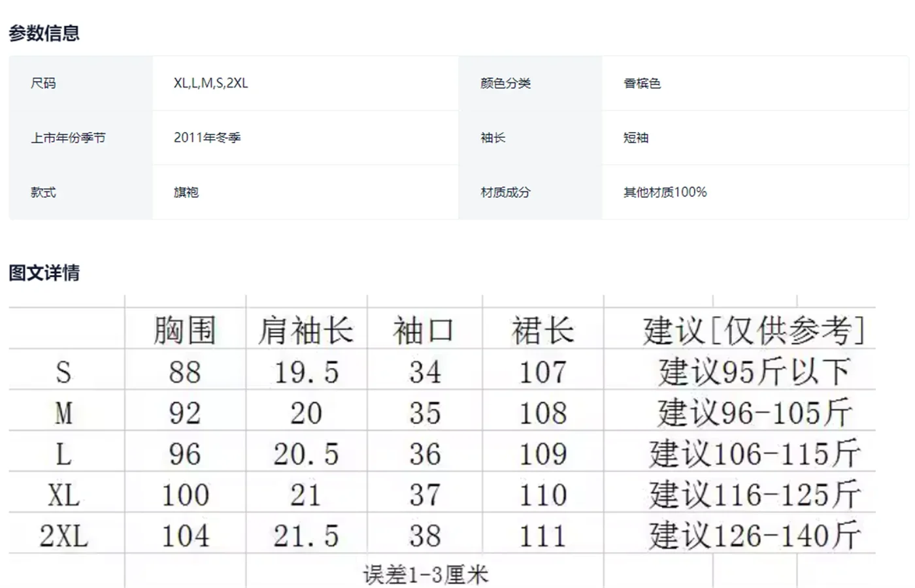Click the 参数信息 heading

(x=44, y=33)
